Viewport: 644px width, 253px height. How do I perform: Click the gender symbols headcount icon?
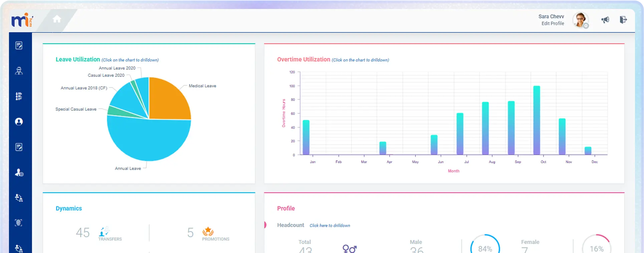(x=350, y=249)
